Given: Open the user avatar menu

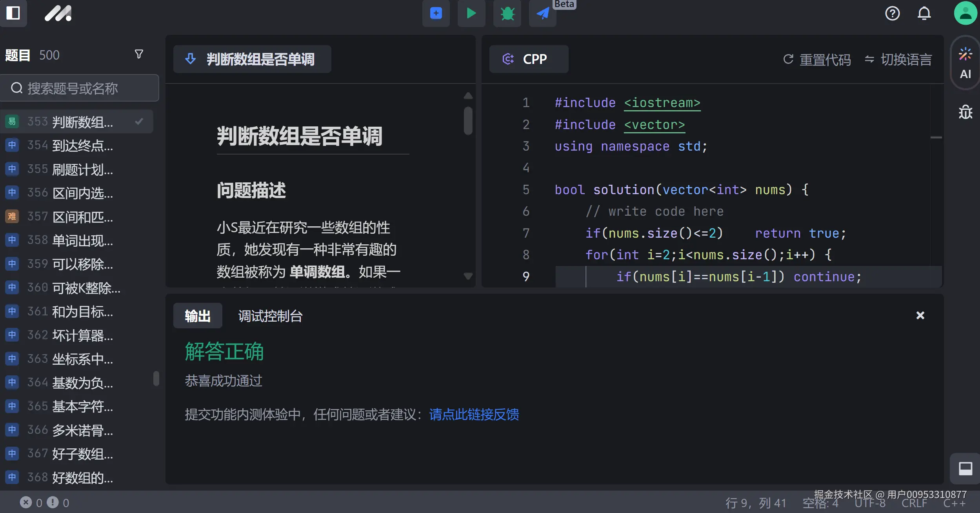Looking at the screenshot, I should (965, 13).
